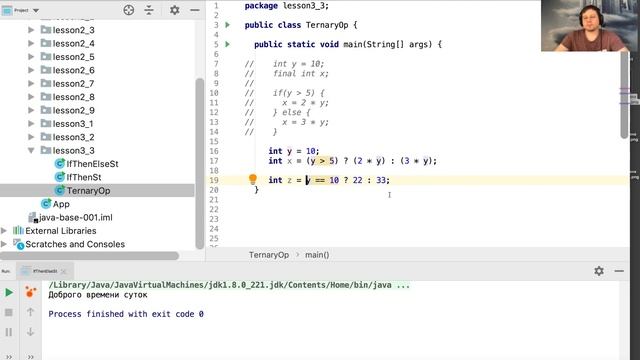Open Project panel settings gear
This screenshot has width=640, height=360.
pyautogui.click(x=174, y=10)
